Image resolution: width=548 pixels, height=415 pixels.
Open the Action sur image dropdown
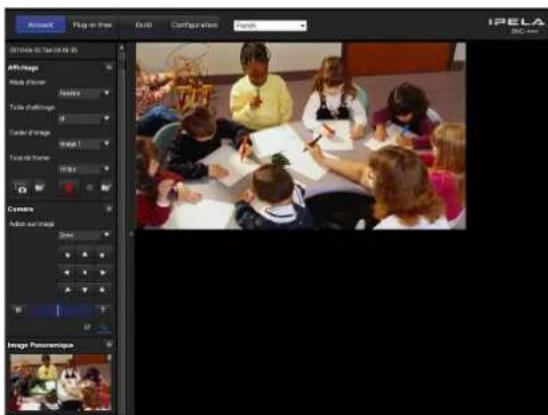pos(84,235)
